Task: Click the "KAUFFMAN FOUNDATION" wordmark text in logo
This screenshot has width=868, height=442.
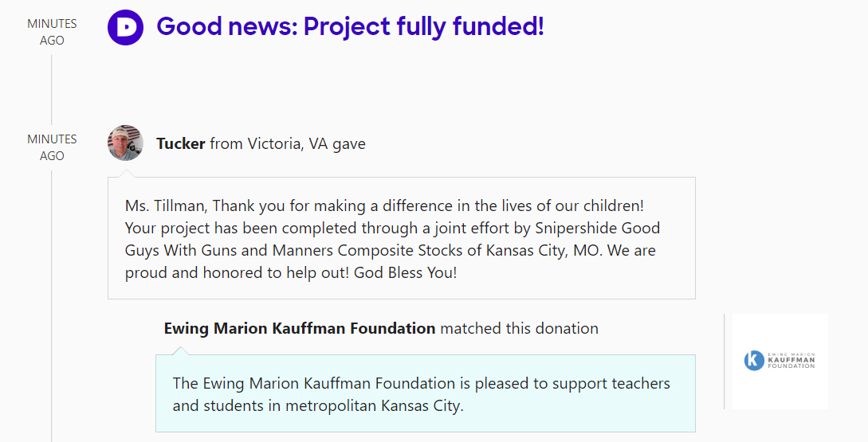Action: [x=790, y=362]
